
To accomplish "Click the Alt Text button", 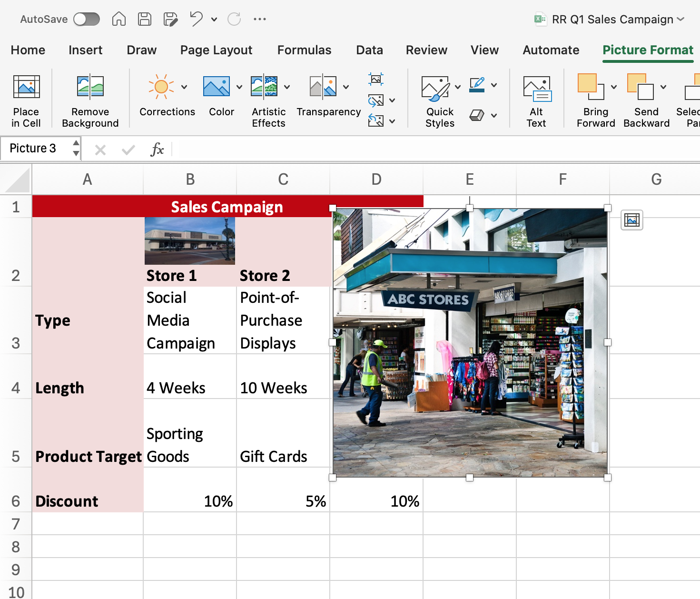I will [537, 101].
